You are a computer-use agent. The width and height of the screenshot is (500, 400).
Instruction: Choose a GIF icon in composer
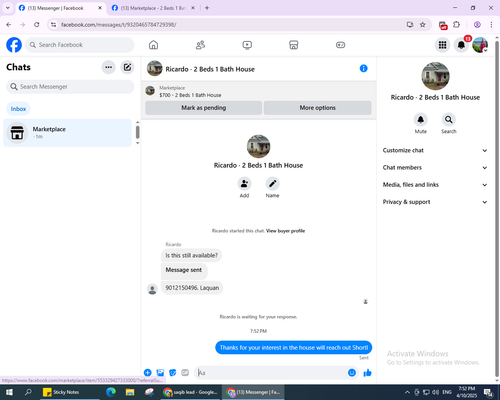[x=185, y=373]
